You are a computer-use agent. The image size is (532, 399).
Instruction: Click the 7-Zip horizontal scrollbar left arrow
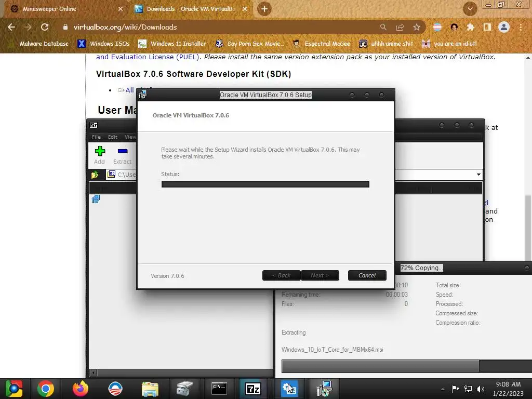pos(94,373)
